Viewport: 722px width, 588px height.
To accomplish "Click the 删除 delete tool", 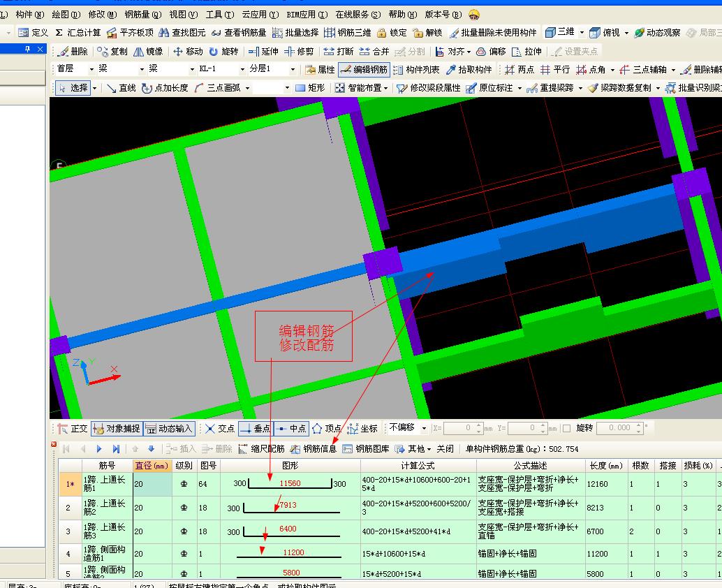I will point(73,52).
